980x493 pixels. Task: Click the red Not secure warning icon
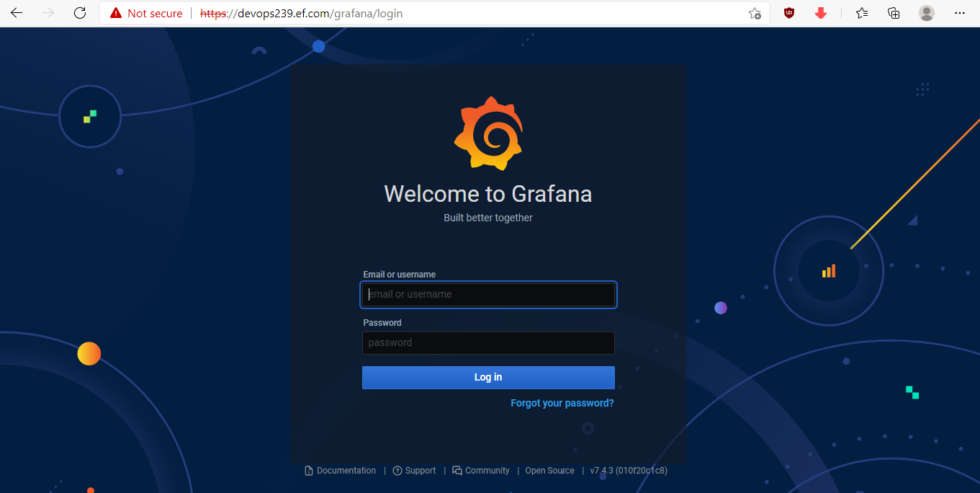(x=116, y=13)
